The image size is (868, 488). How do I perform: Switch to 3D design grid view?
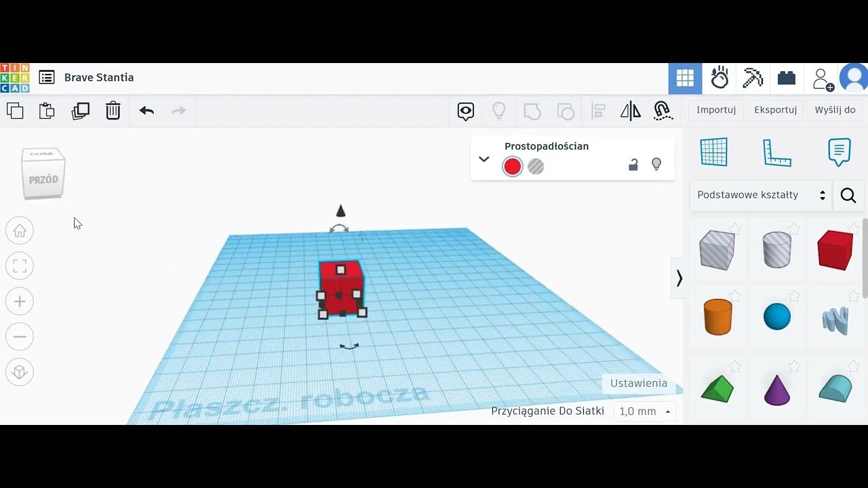[x=686, y=79]
